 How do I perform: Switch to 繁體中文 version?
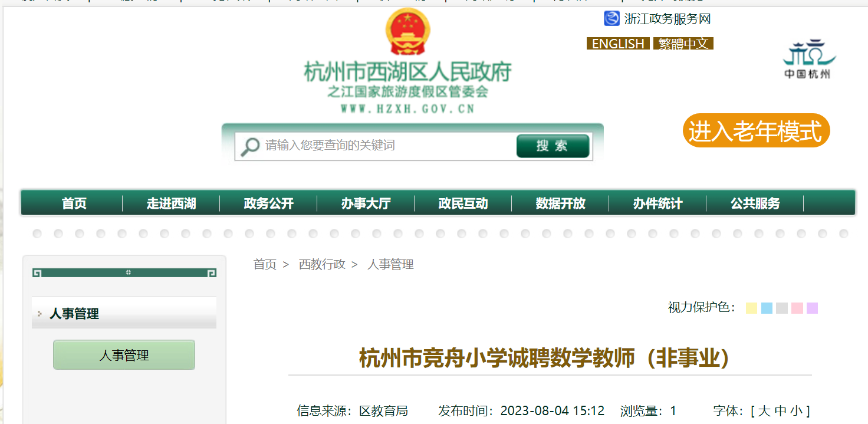pyautogui.click(x=683, y=44)
